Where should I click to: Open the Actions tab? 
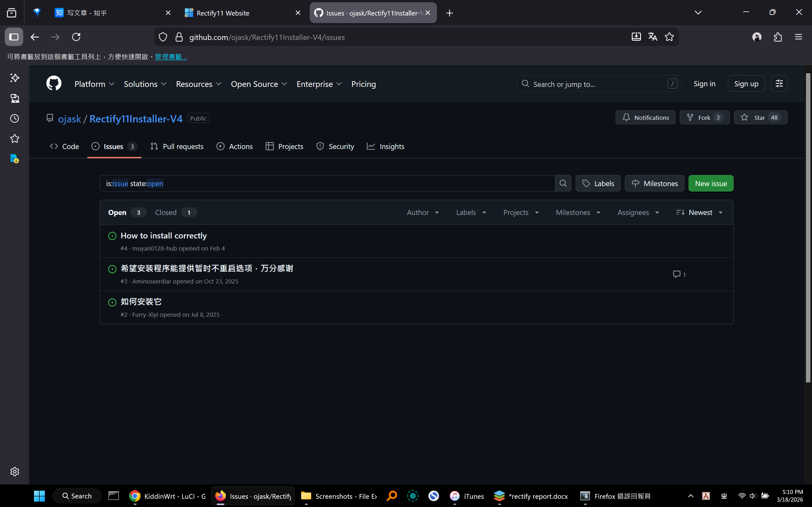click(x=234, y=146)
